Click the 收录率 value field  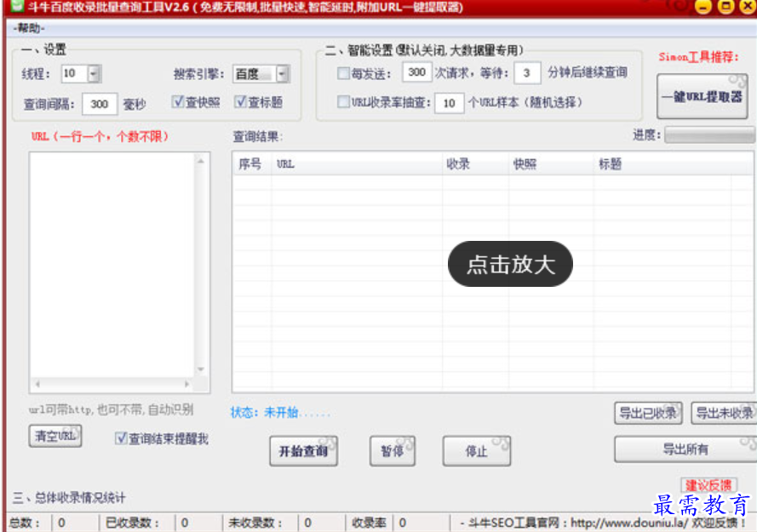click(x=421, y=523)
